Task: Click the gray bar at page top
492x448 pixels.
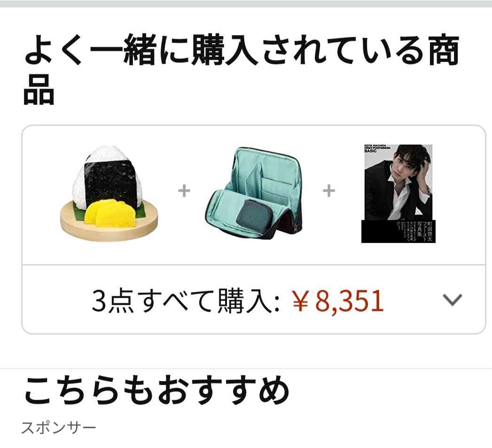Action: 246,4
